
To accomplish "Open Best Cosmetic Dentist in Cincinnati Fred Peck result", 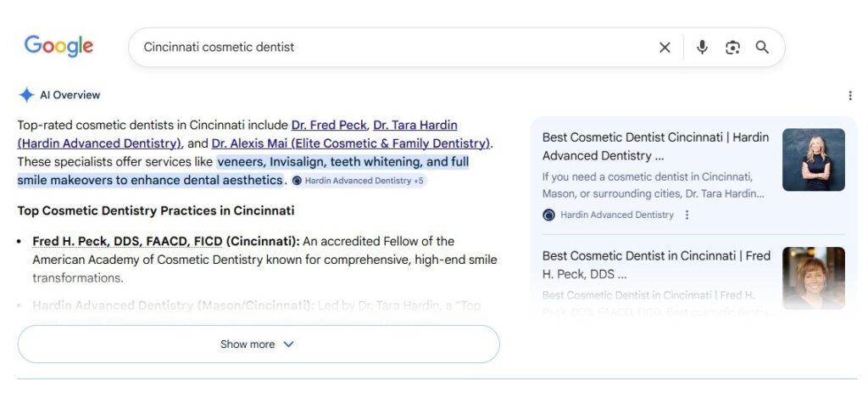I will click(x=656, y=265).
